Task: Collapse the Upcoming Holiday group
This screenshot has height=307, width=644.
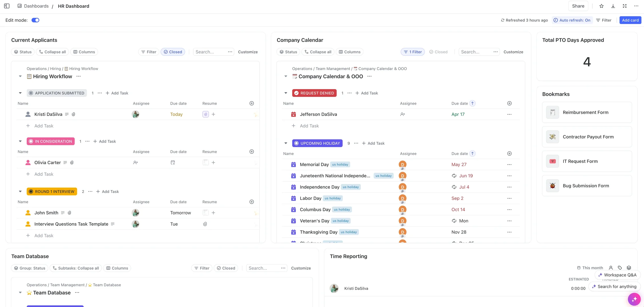Action: tap(286, 143)
